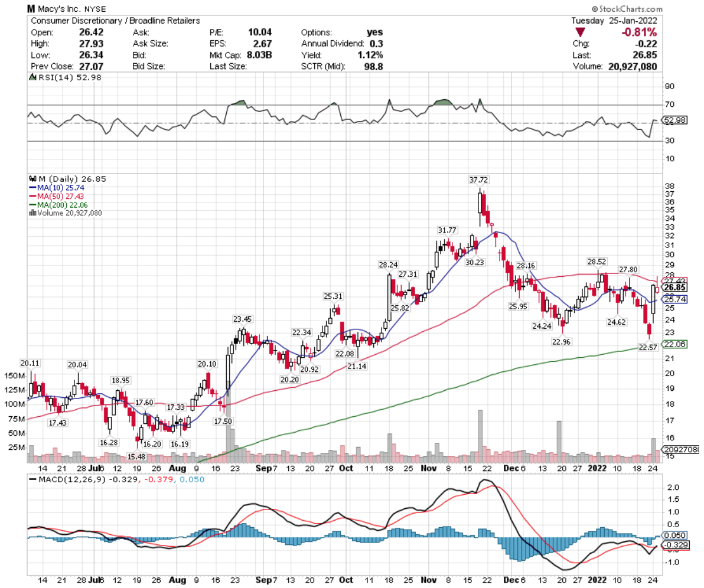The width and height of the screenshot is (704, 588).
Task: Click the 52.98 RSI axis tag
Action: click(675, 120)
